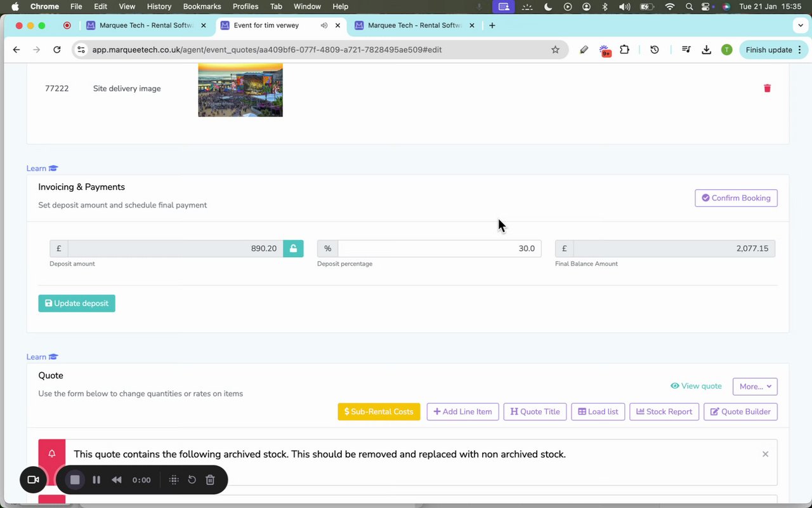This screenshot has width=812, height=508.
Task: Rewind the screen recording
Action: click(x=117, y=480)
